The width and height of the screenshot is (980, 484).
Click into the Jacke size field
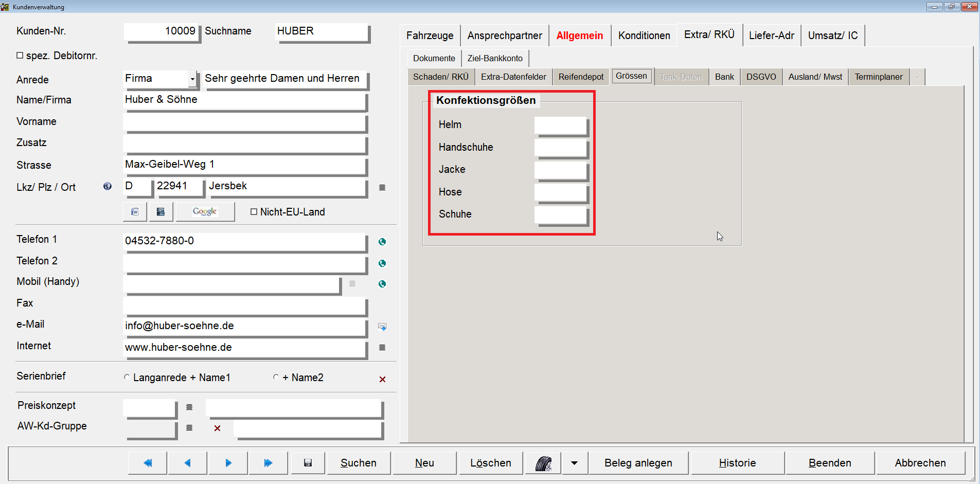tap(560, 170)
